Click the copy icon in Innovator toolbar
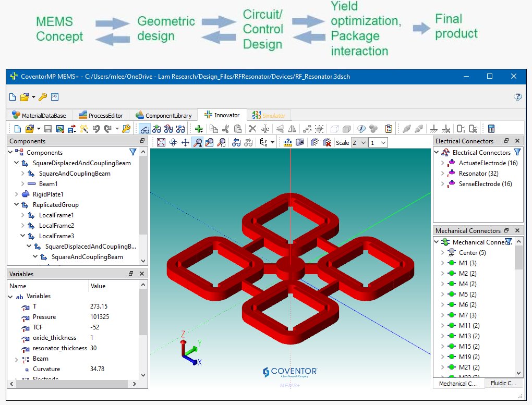The height and width of the screenshot is (405, 532). coord(213,129)
